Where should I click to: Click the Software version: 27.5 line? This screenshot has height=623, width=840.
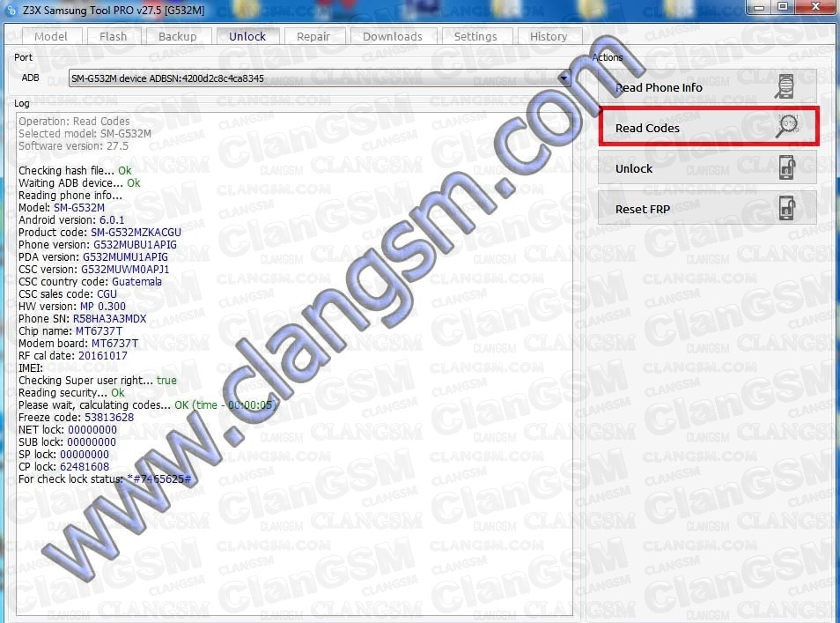[73, 145]
